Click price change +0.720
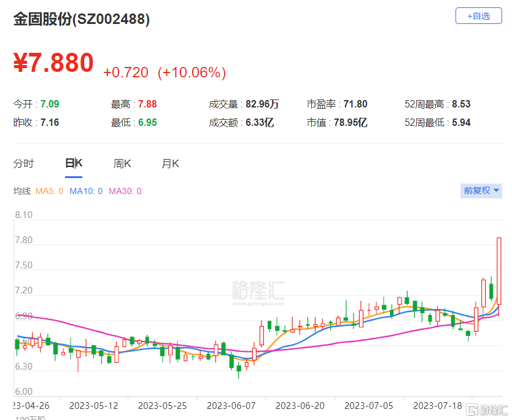 126,72
